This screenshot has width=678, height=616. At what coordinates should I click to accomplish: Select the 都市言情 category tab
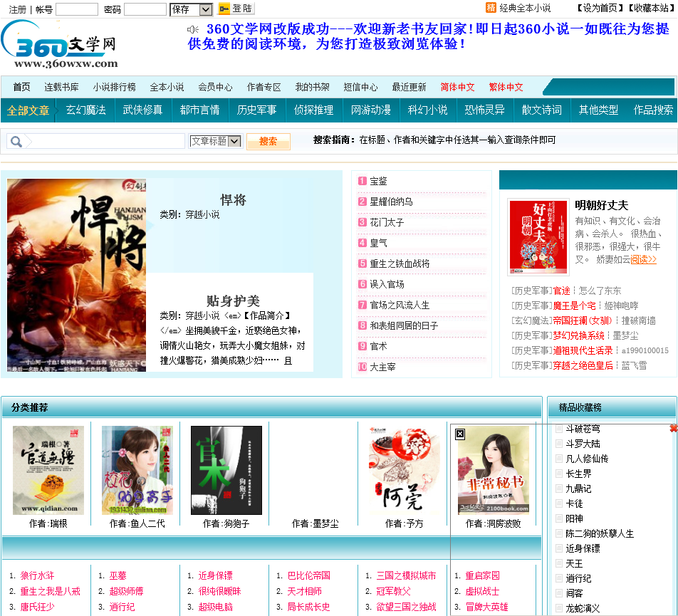coord(199,110)
